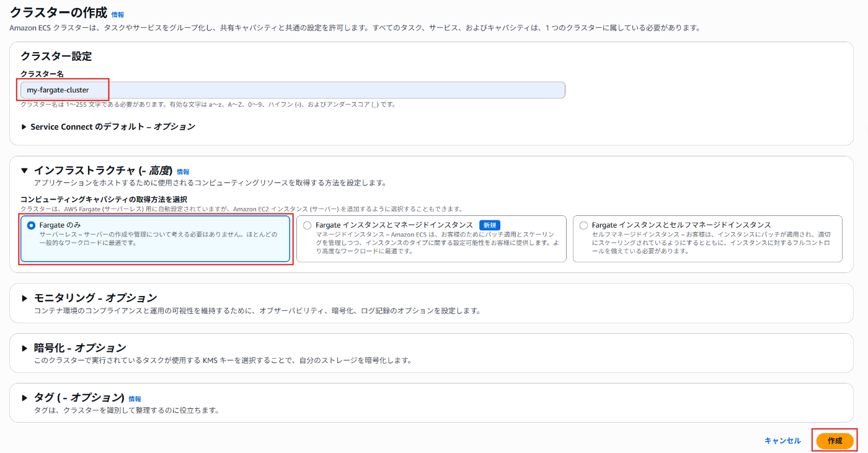Click the 新規 badge
Screen dimensions: 868x453
(490, 225)
